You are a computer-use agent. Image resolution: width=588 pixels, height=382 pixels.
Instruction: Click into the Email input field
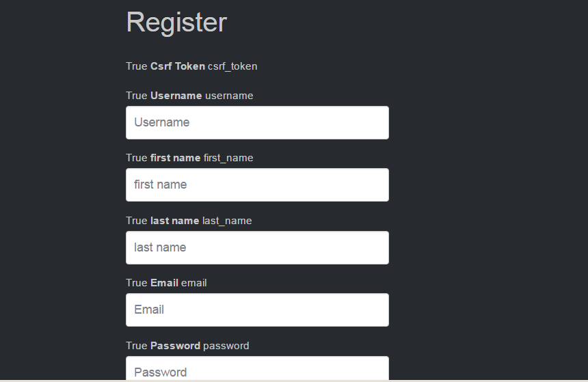coord(257,310)
